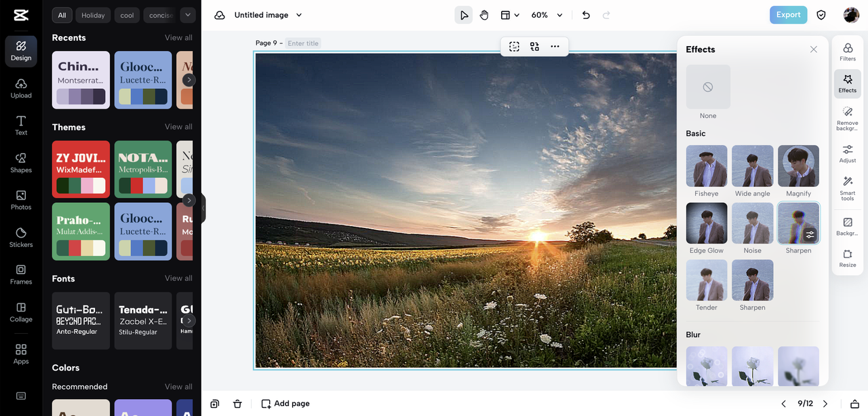Open the Filters panel icon
The height and width of the screenshot is (416, 868).
click(x=847, y=52)
